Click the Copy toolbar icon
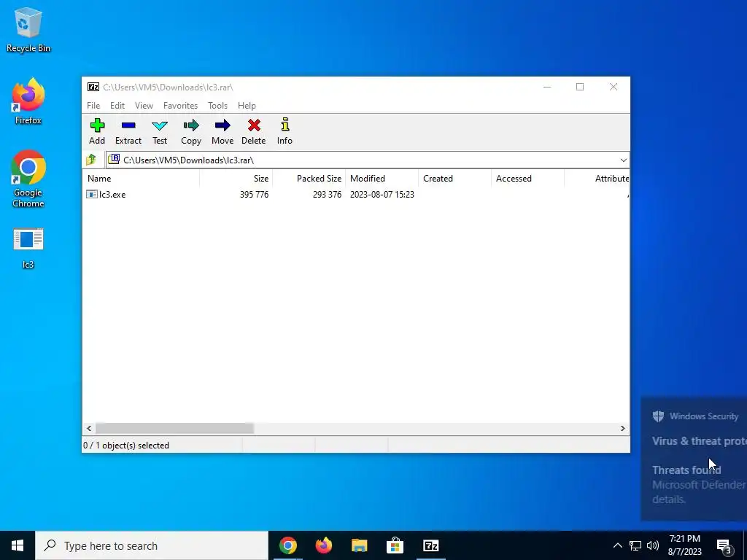 191,131
